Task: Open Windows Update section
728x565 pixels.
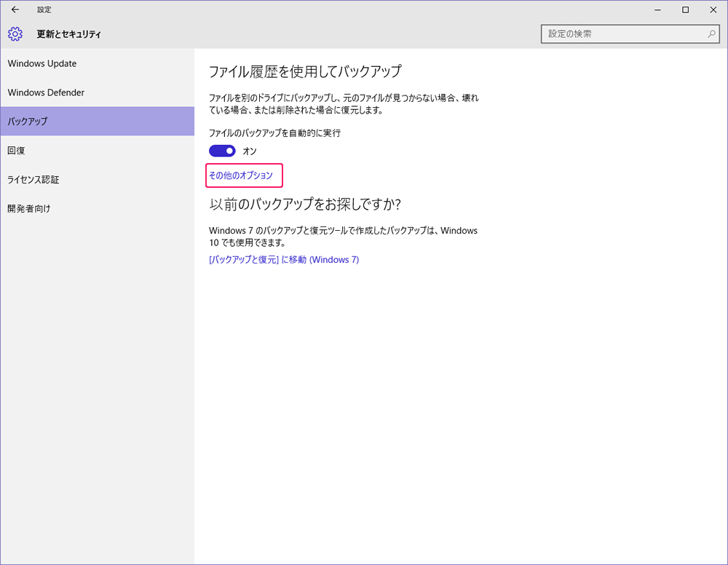Action: (98, 63)
